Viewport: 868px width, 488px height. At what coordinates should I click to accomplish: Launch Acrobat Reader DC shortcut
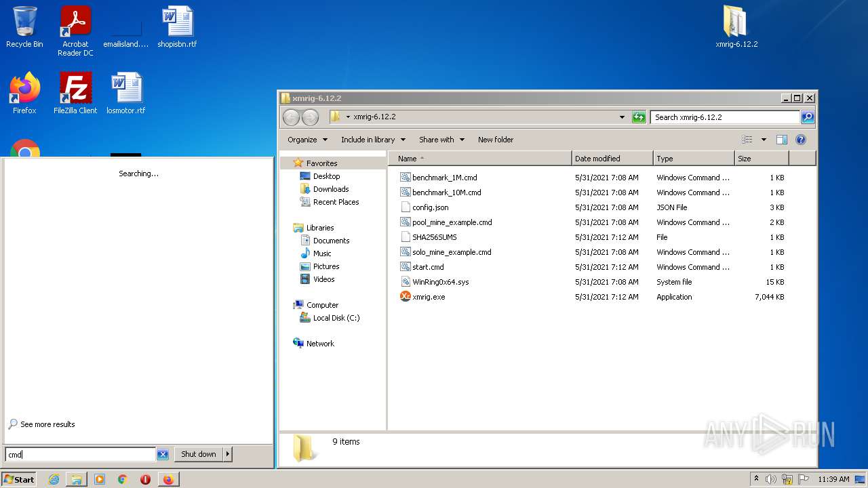click(75, 30)
